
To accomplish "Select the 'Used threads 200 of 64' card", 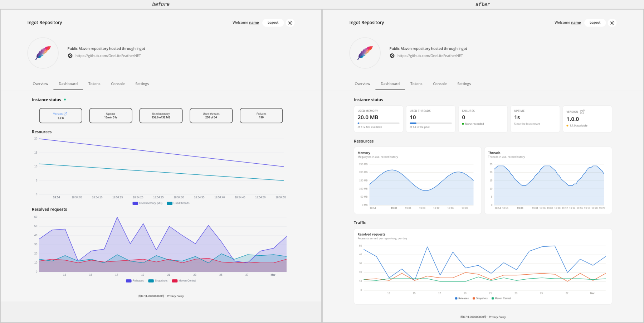I will click(x=211, y=116).
